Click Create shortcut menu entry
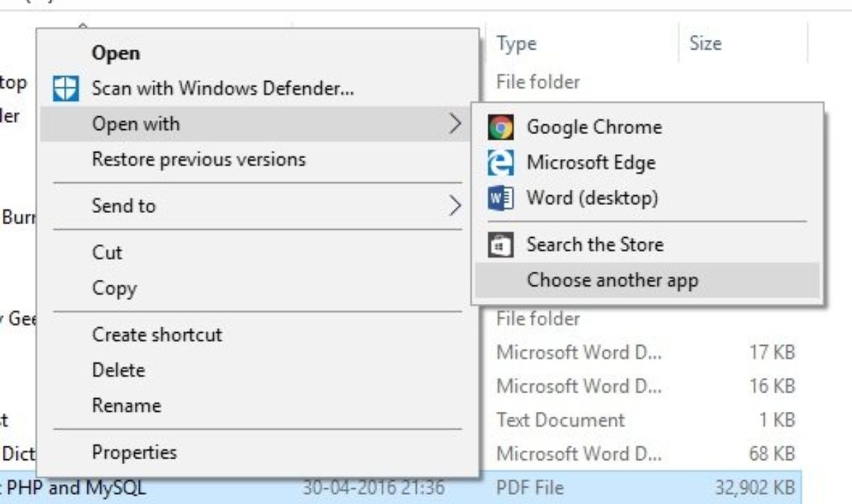Screen dimensions: 852x504 click(x=157, y=335)
